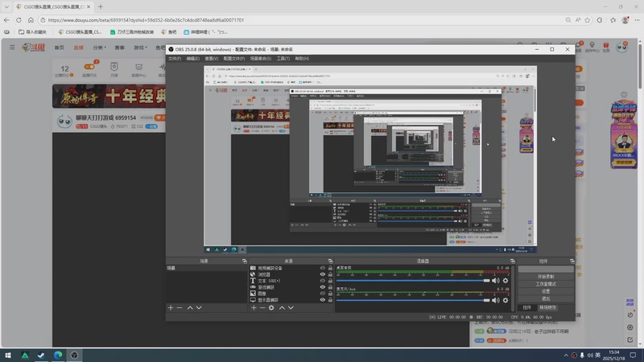
Task: Open browser read aloud icon
Action: tap(578, 19)
